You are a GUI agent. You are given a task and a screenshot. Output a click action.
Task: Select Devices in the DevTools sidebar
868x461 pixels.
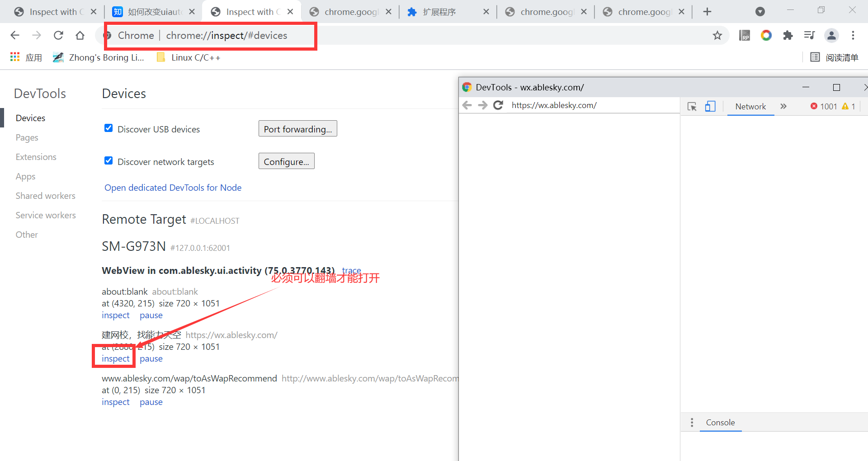(30, 118)
